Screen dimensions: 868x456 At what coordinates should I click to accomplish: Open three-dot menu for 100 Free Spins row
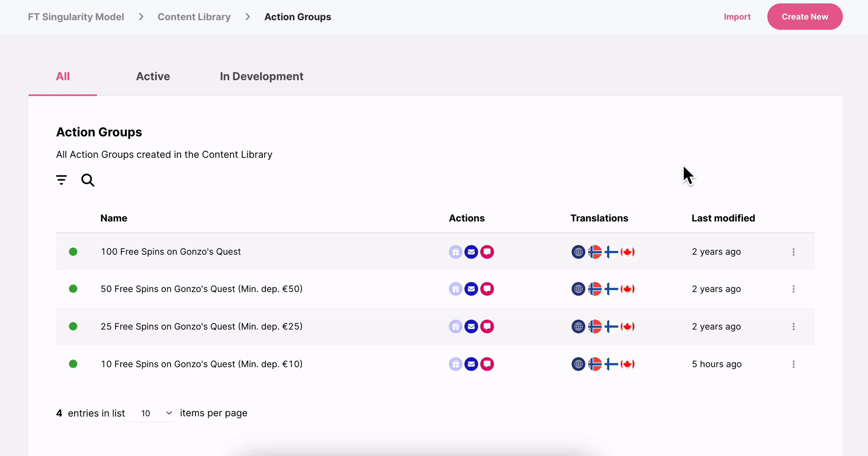(793, 252)
